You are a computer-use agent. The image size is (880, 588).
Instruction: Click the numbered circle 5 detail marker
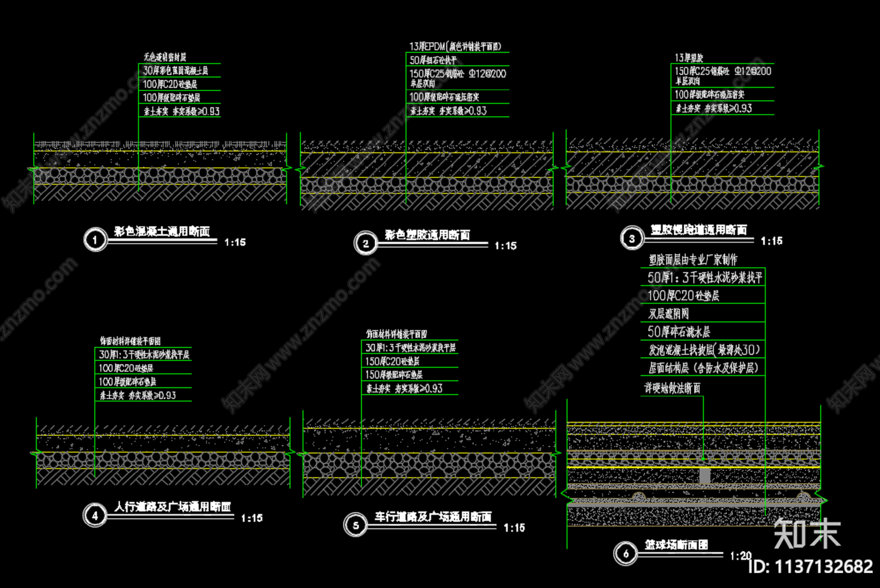pos(356,525)
